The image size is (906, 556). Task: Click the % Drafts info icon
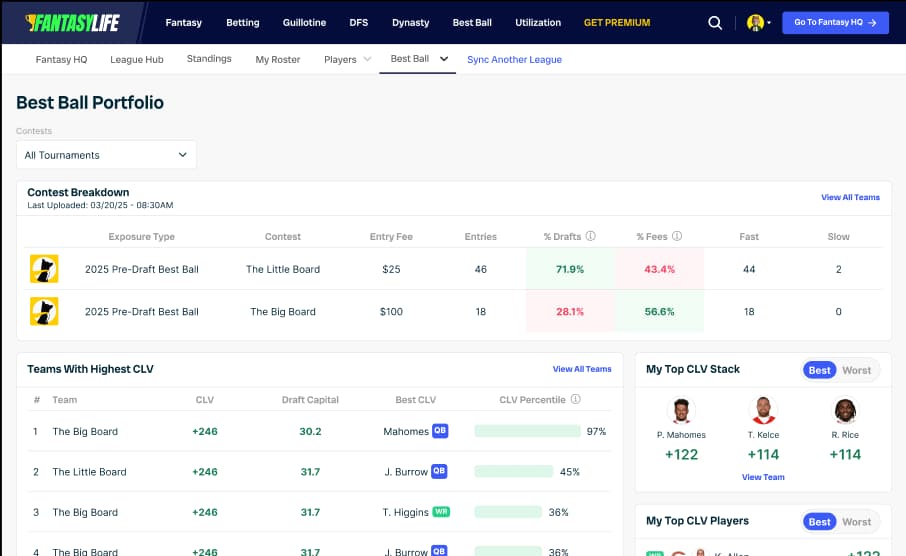pos(591,237)
